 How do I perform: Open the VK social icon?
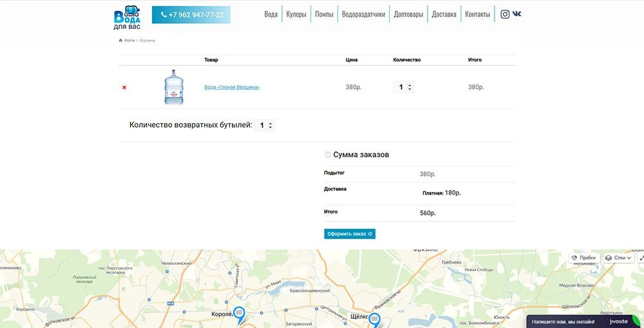click(517, 14)
